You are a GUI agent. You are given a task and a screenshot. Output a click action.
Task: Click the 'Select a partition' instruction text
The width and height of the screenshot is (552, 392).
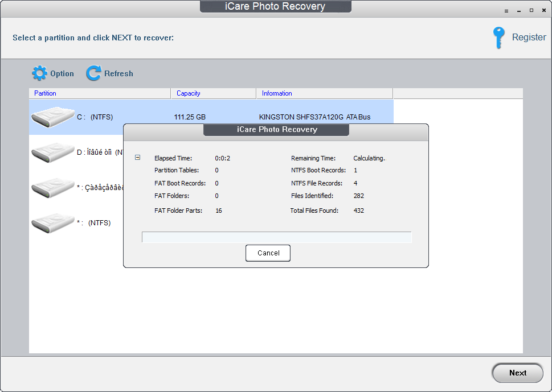pyautogui.click(x=93, y=38)
